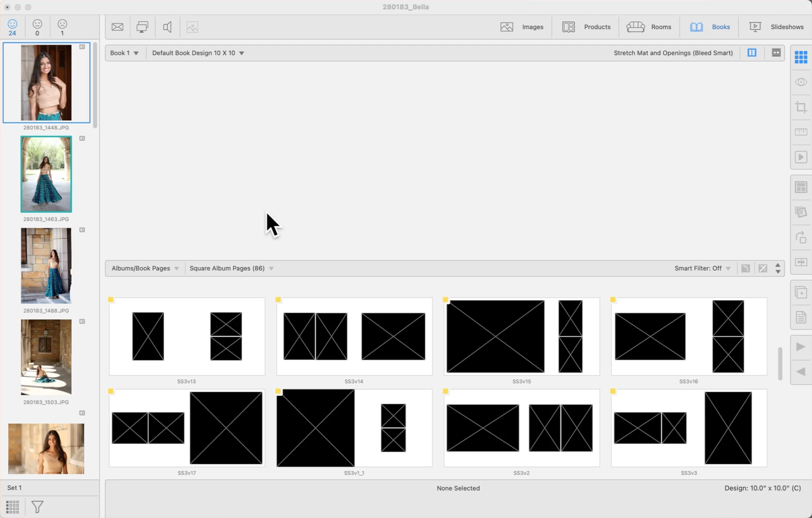The width and height of the screenshot is (812, 518).
Task: Show images rated with happy face
Action: 12,27
